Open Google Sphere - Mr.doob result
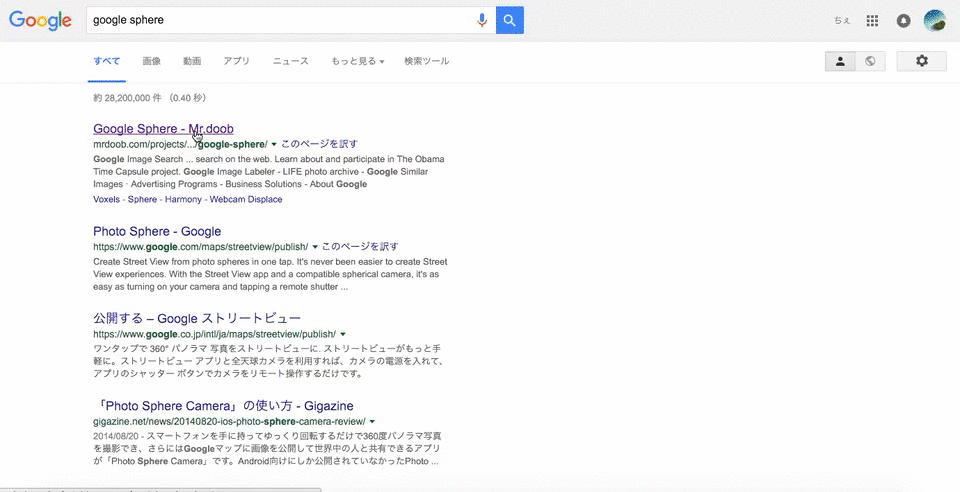 [x=163, y=129]
